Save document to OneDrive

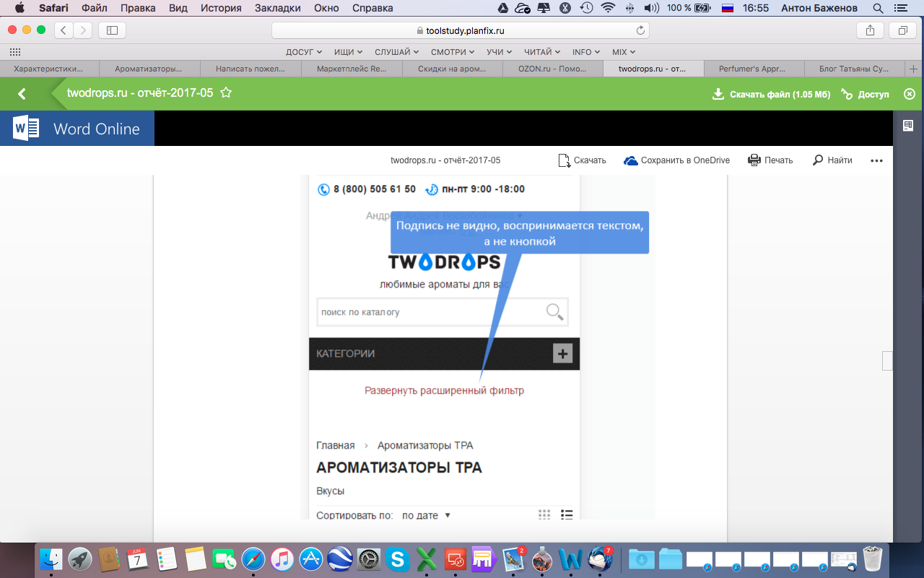(676, 160)
